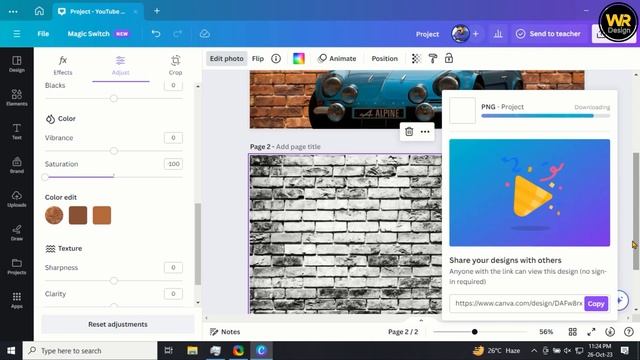Click the share link URL field
Screen dimensions: 640x360
tap(517, 304)
